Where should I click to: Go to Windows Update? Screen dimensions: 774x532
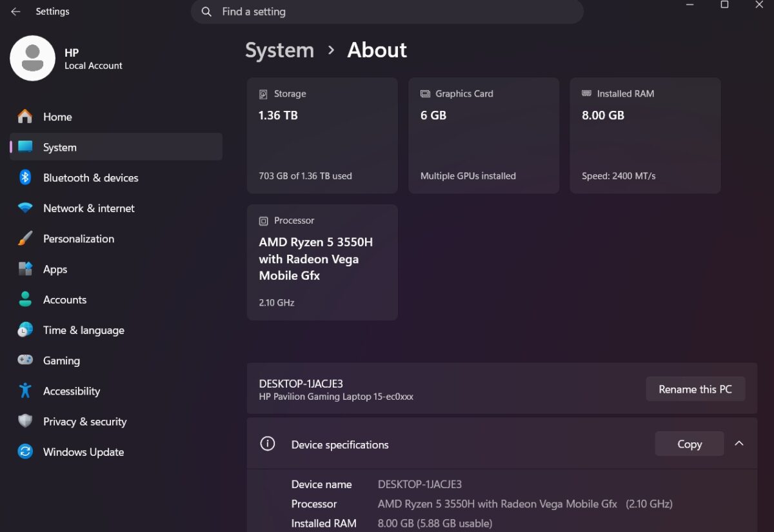(x=116, y=451)
